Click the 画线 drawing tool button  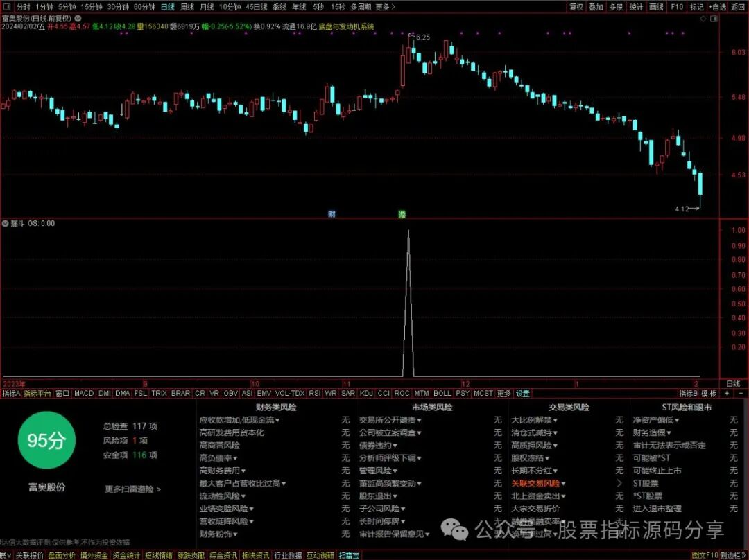[656, 7]
